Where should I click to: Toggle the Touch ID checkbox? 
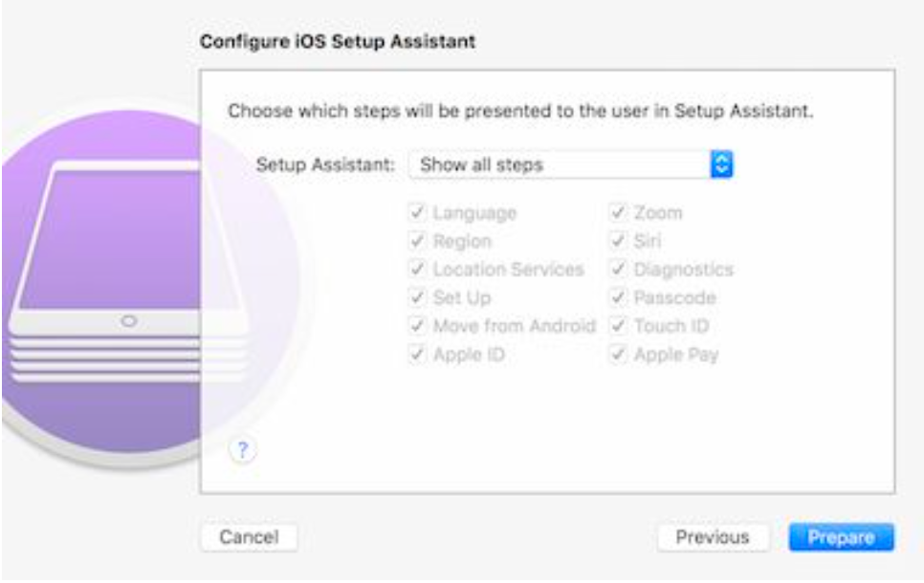618,326
